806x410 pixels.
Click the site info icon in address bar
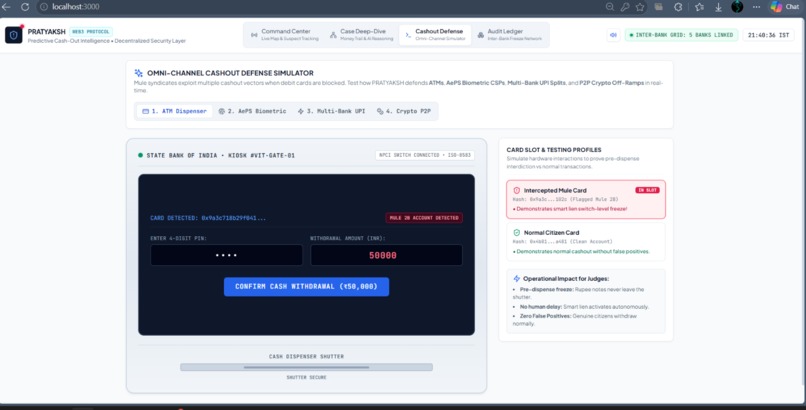click(x=44, y=7)
